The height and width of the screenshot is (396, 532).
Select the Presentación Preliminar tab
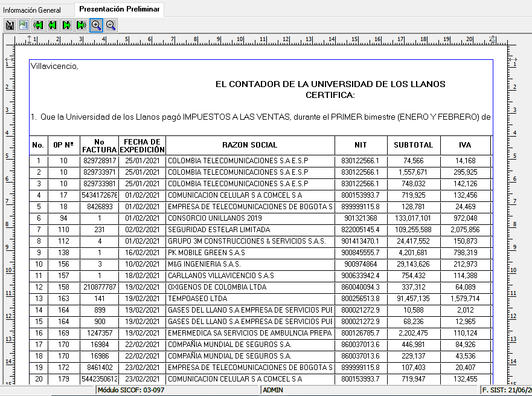120,9
